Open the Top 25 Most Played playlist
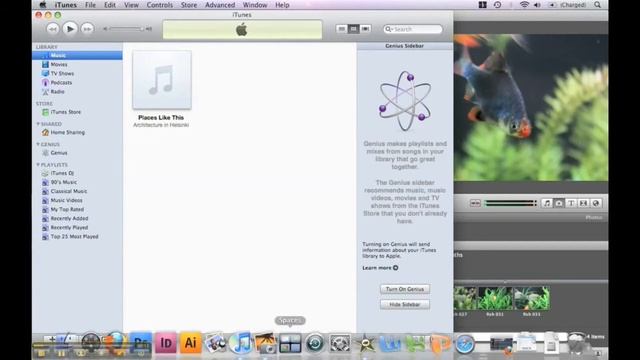The height and width of the screenshot is (360, 640). (x=74, y=236)
